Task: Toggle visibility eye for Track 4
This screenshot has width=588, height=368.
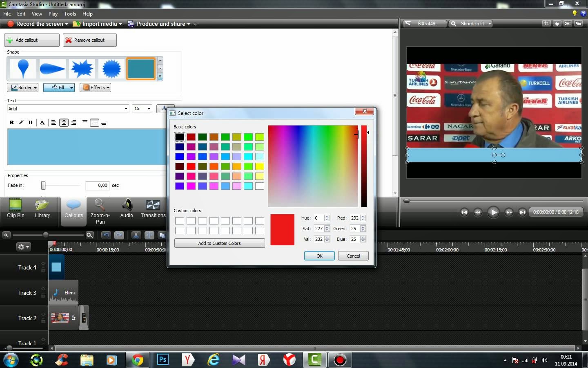Action: [x=43, y=264]
